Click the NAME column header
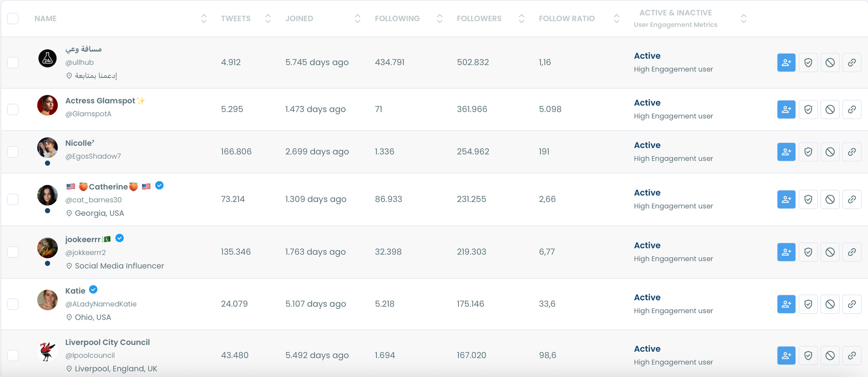868x377 pixels. click(46, 19)
